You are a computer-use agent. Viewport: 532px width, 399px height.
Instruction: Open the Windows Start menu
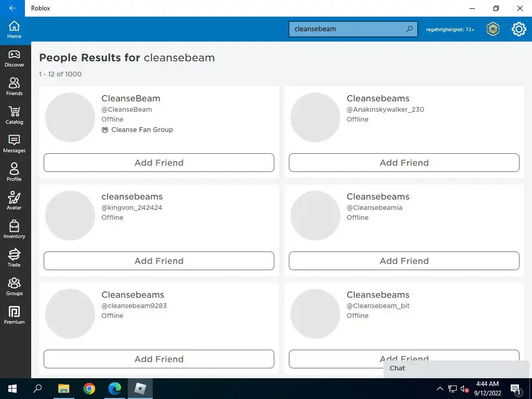pyautogui.click(x=12, y=389)
